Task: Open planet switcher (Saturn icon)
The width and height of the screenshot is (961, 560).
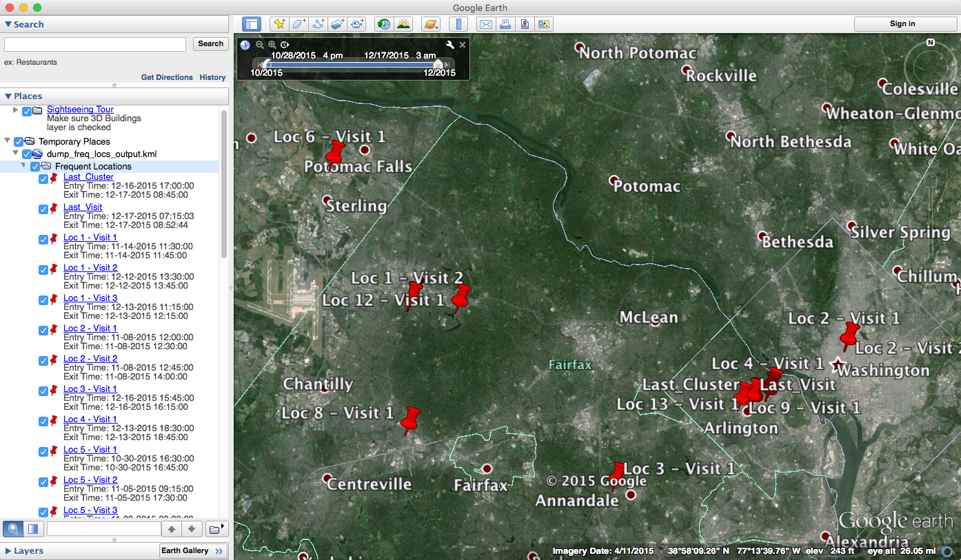Action: (x=431, y=24)
